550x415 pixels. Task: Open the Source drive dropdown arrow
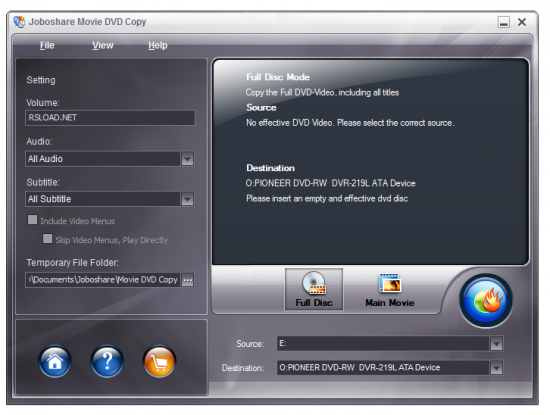(496, 344)
